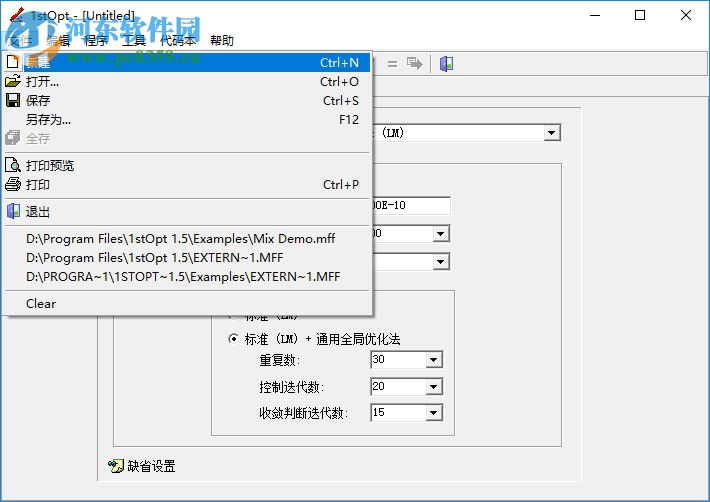Viewport: 710px width, 502px height.
Task: Open recent file 1stOpt 1.5\EXTERN~1.MFF
Action: (x=187, y=258)
